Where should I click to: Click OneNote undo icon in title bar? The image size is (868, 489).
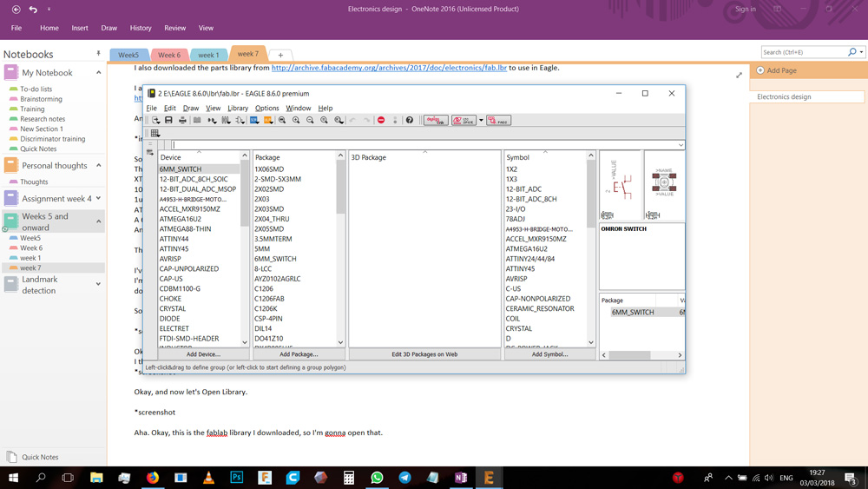33,9
